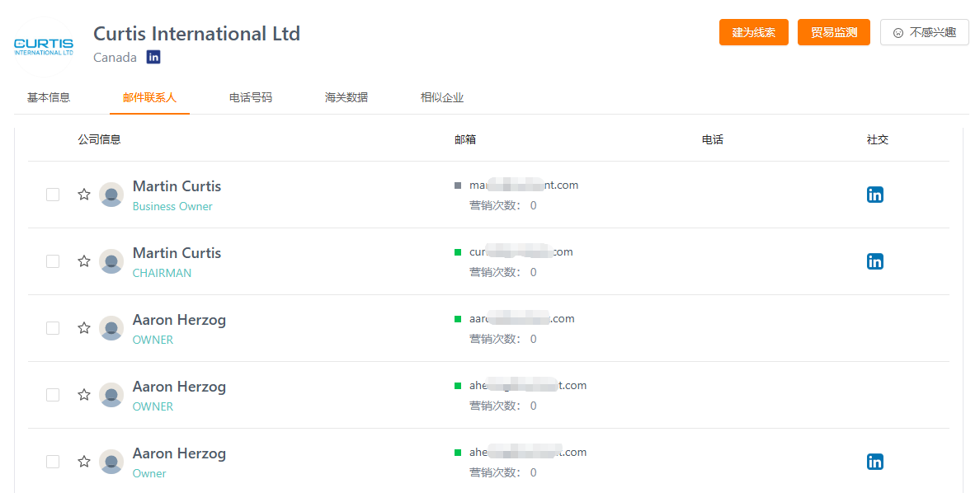Open the LinkedIn icon next to Canada
Image resolution: width=980 pixels, height=493 pixels.
pyautogui.click(x=153, y=57)
